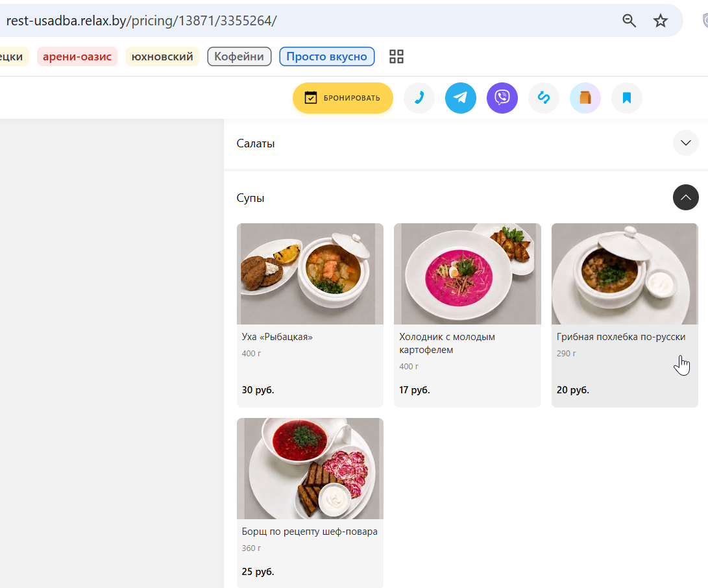
Task: Open Холодник с молодым картофелем photo
Action: [467, 274]
